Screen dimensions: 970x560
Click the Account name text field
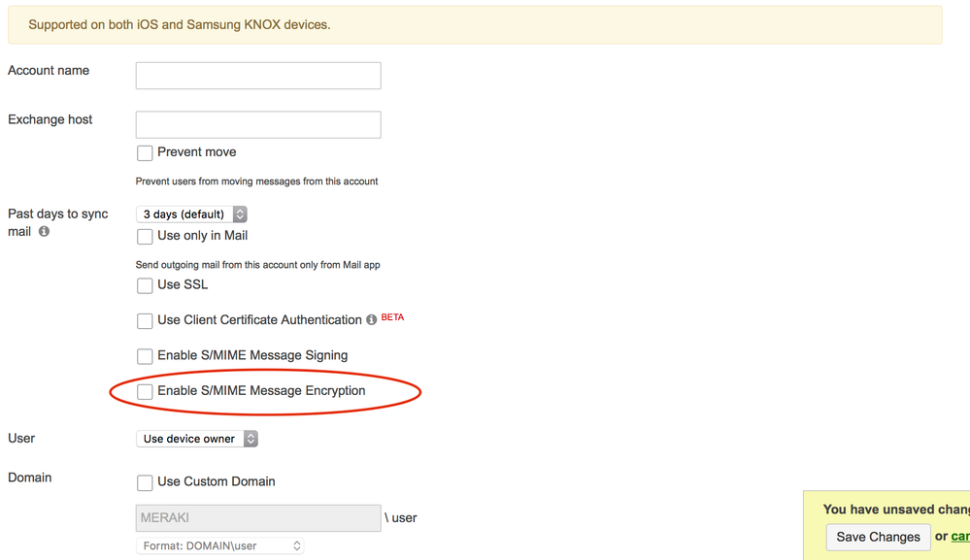pyautogui.click(x=258, y=76)
